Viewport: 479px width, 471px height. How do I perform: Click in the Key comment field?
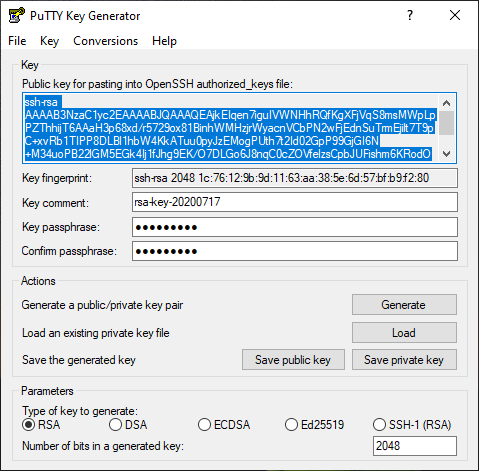[295, 202]
